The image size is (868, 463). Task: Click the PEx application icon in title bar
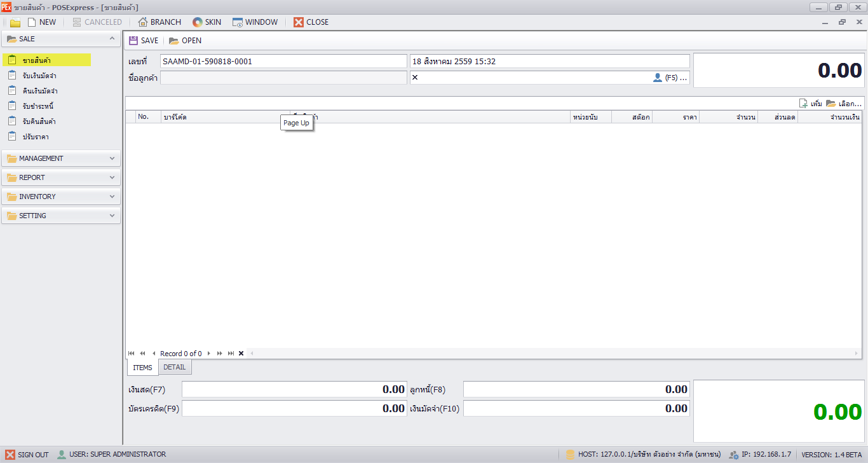point(6,7)
